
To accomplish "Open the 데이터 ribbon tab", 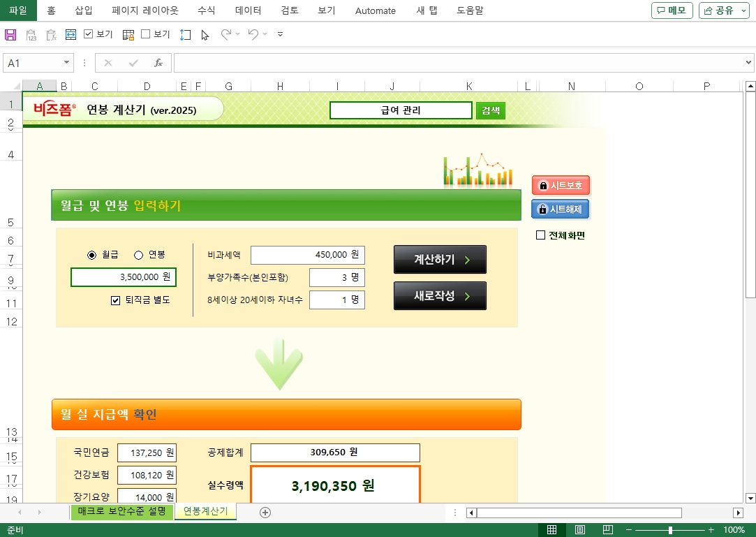I will pyautogui.click(x=248, y=10).
